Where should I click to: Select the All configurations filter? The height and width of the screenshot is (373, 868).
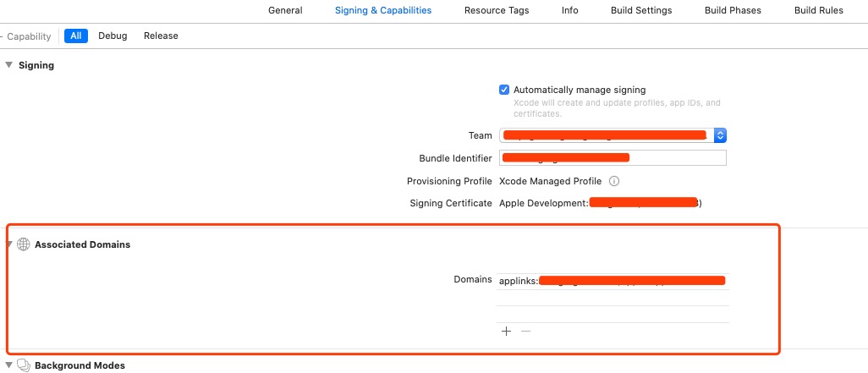point(76,36)
